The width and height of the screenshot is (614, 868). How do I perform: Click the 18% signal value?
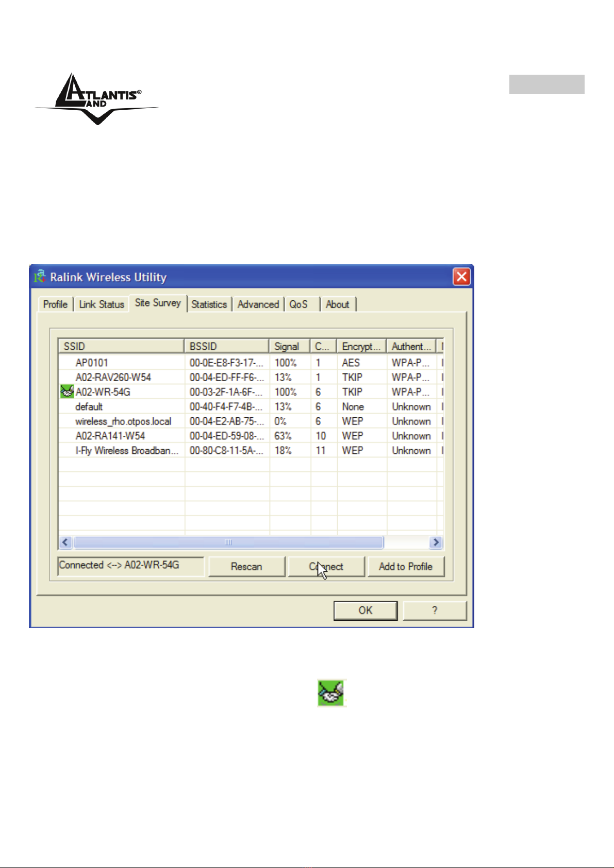point(283,450)
